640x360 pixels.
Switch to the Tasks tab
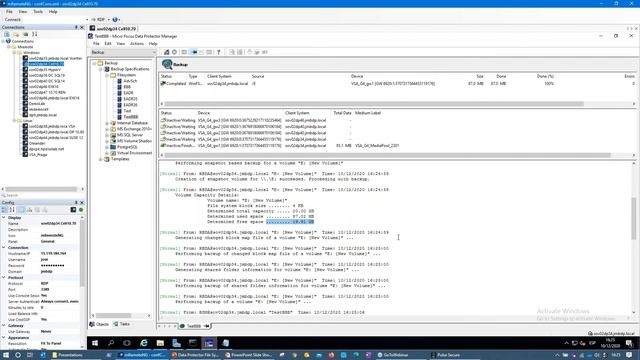point(122,324)
